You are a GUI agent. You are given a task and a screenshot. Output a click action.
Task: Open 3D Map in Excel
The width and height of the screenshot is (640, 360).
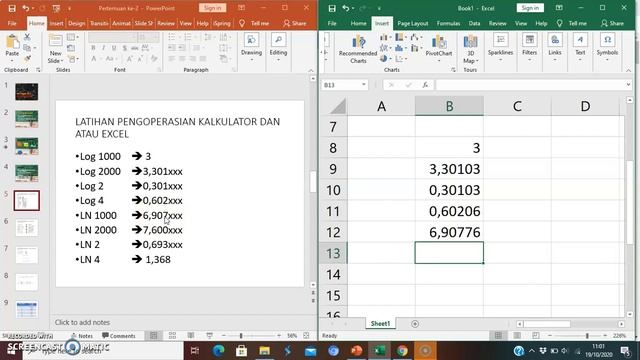(470, 49)
